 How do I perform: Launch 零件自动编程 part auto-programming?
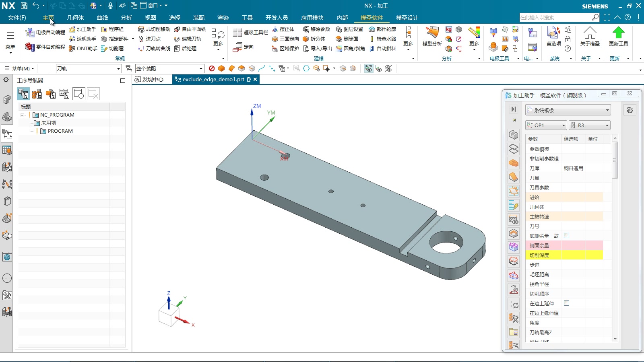click(x=45, y=47)
